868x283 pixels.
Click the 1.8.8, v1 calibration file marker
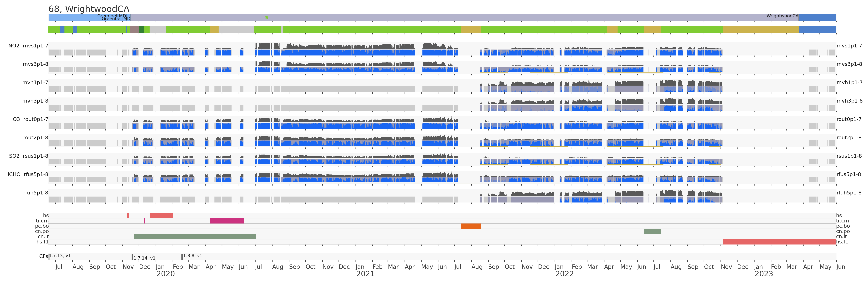pos(182,257)
